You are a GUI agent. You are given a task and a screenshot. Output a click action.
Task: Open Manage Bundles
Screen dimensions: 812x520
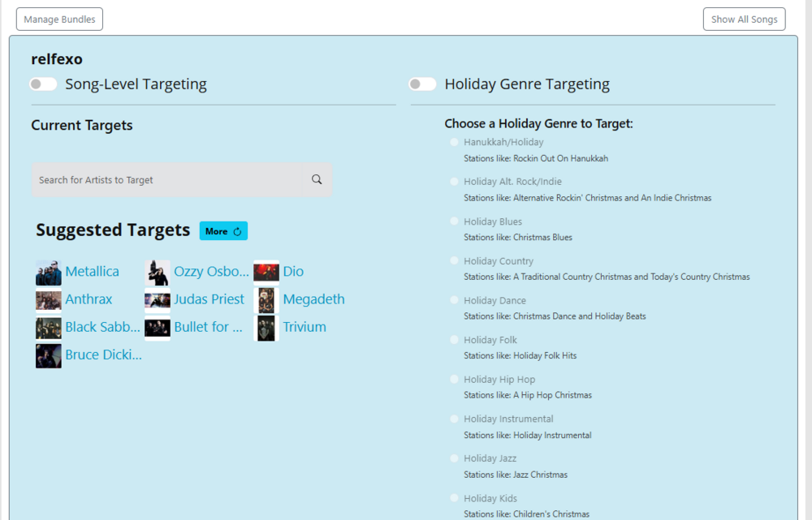tap(59, 19)
